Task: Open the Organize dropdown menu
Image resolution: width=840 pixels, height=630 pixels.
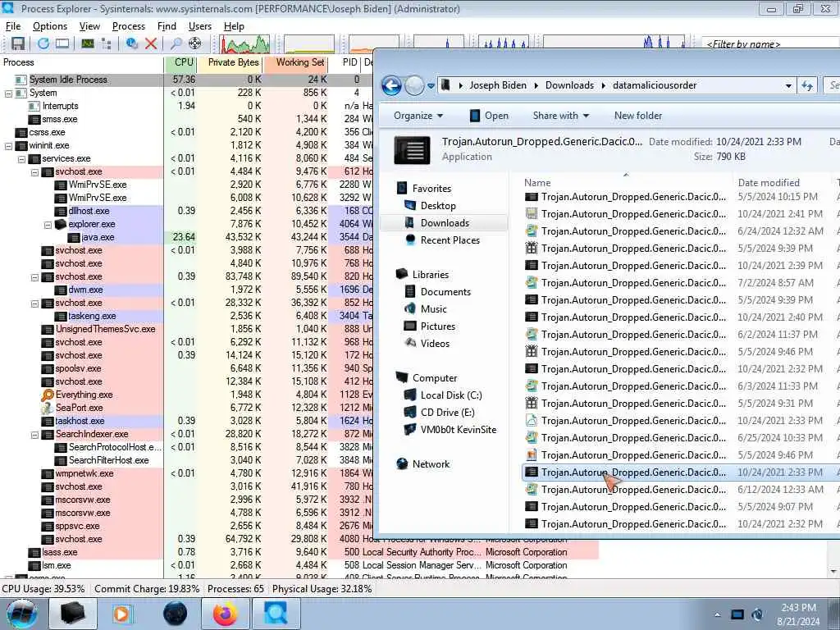Action: [418, 116]
